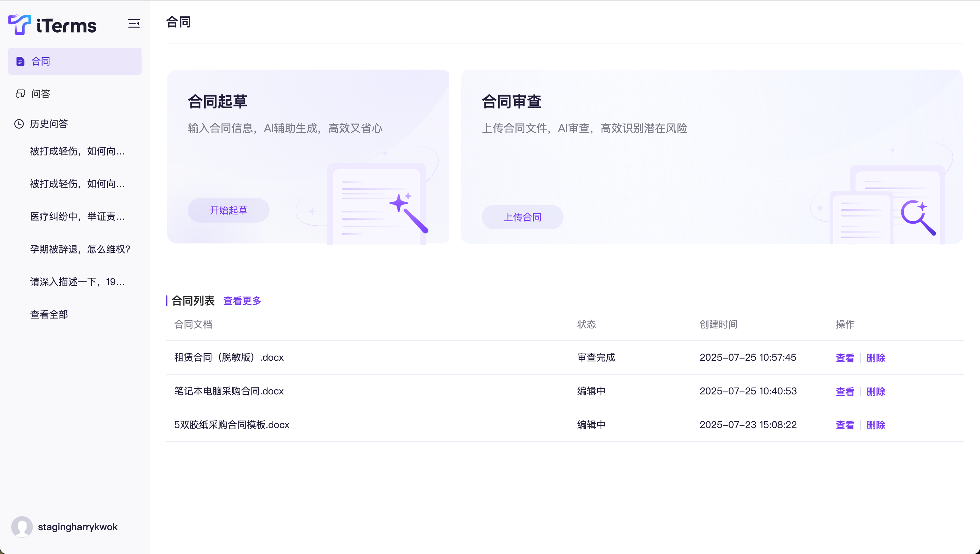Click the stagingharrykwok username

tap(78, 527)
